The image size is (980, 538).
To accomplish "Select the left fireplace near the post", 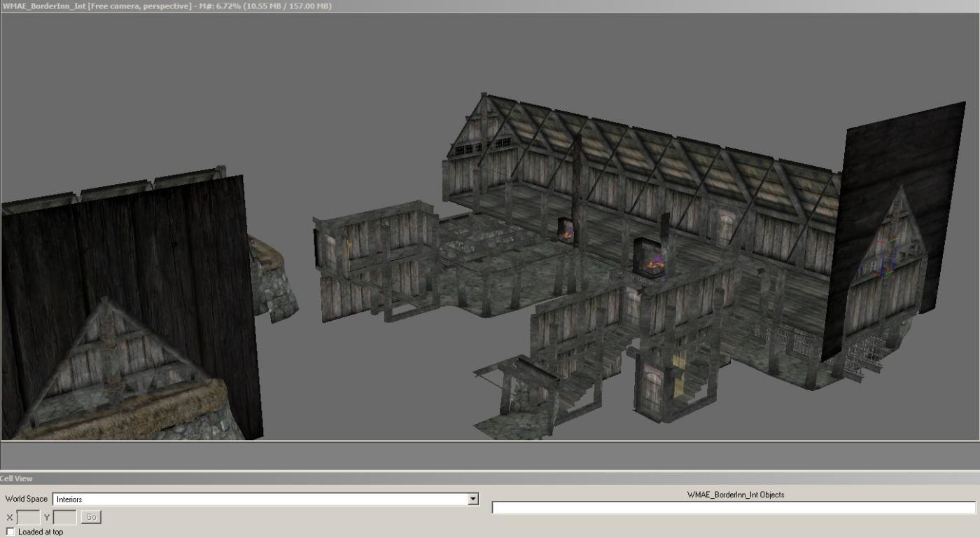I will pos(566,230).
